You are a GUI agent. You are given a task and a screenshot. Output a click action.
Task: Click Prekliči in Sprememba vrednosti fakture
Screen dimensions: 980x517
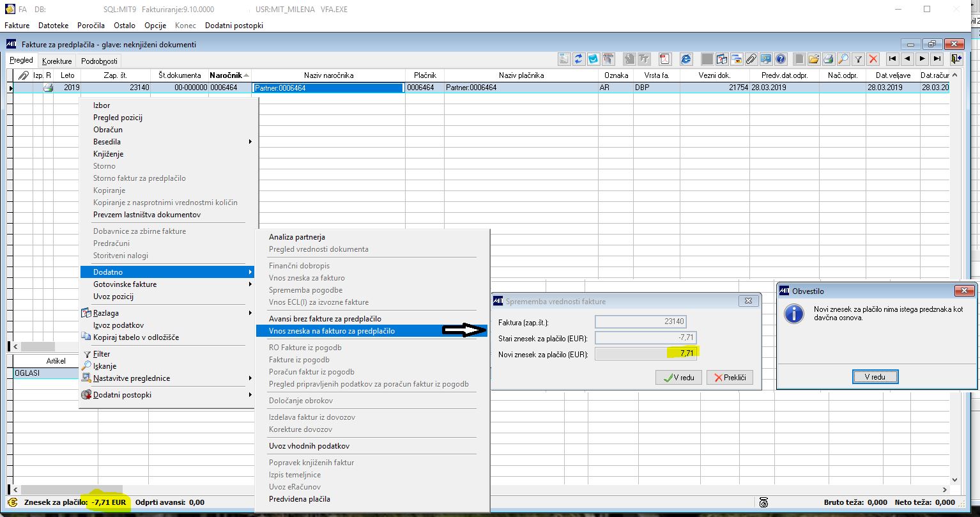tap(730, 378)
